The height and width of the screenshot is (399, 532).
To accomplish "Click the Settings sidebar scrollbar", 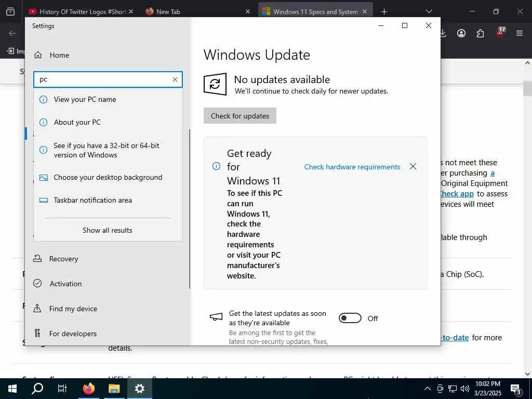I will tap(189, 209).
